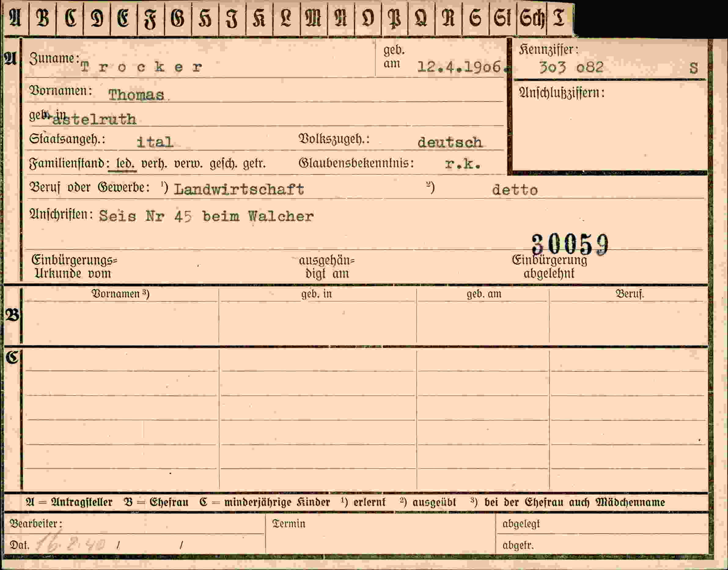Viewport: 728px width, 570px height.
Task: Click the "Familienstand:" label
Action: click(69, 164)
